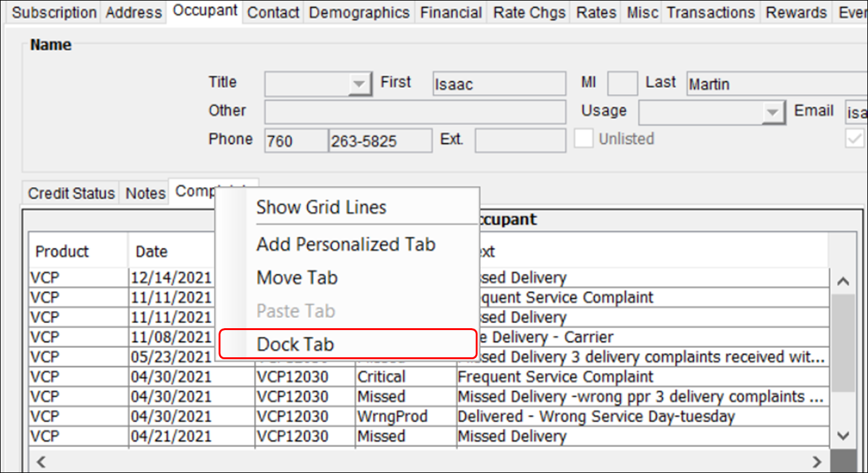Click scroll down arrow in complaints grid
Image resolution: width=868 pixels, height=473 pixels.
[x=843, y=434]
